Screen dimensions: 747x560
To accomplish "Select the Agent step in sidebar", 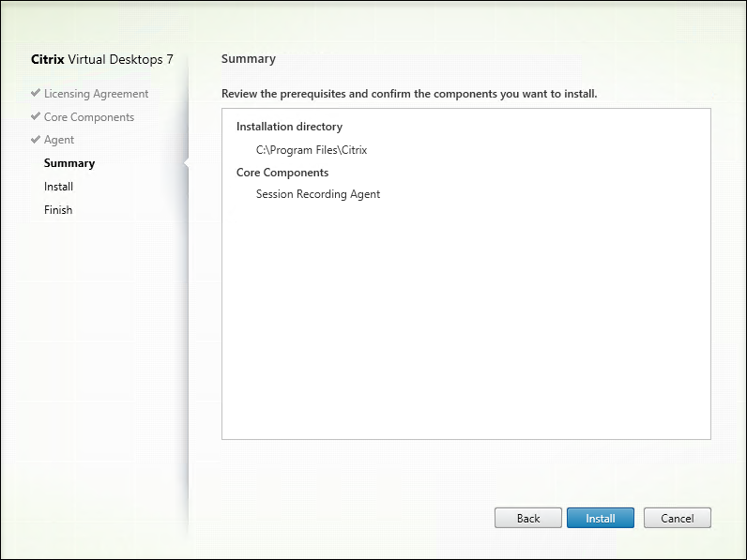I will tap(59, 140).
